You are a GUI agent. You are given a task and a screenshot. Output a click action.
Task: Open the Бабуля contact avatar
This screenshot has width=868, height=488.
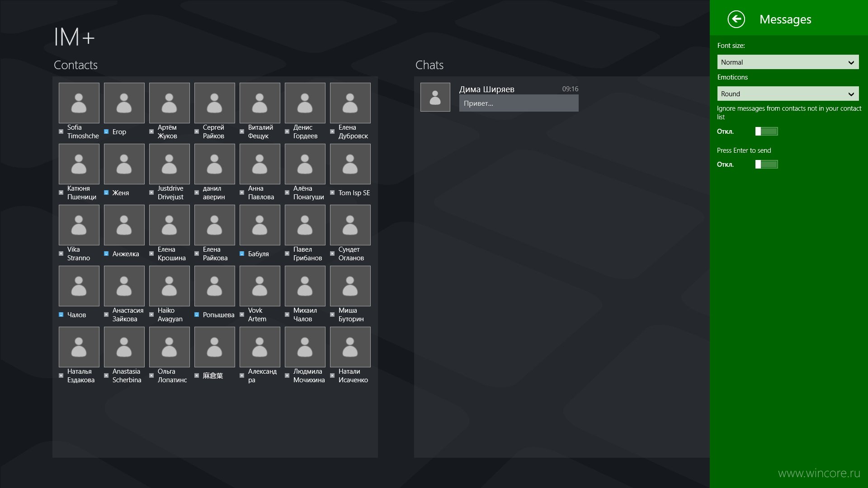(260, 225)
